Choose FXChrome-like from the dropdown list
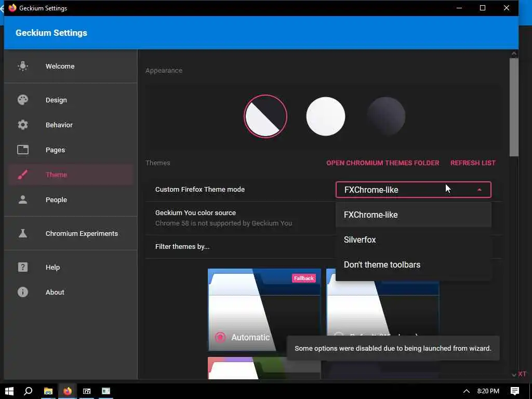 point(413,215)
